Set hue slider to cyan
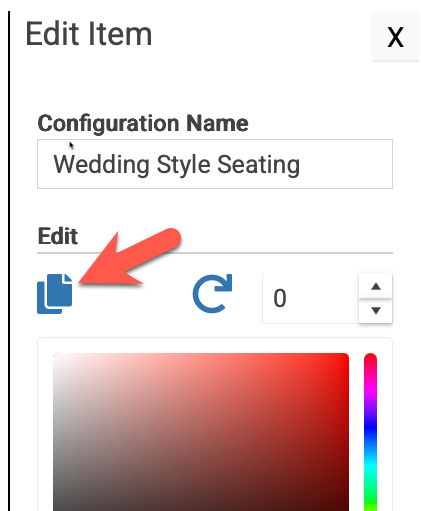This screenshot has width=421, height=511. (x=370, y=468)
